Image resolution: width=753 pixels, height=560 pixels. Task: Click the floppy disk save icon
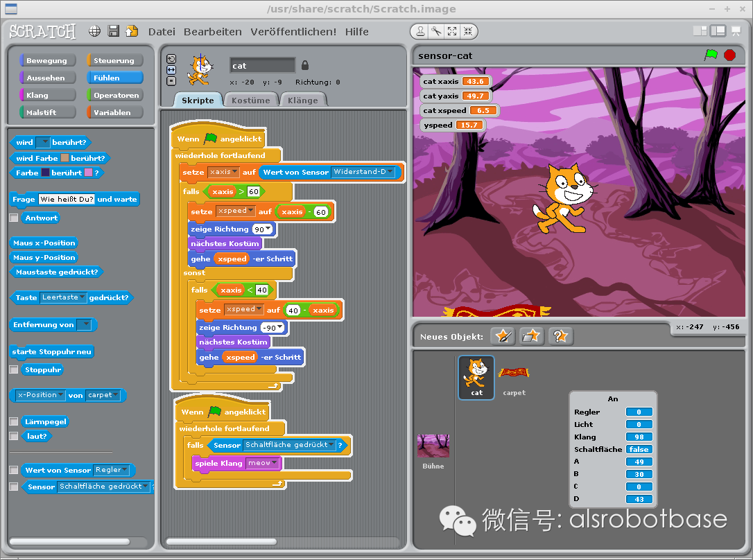113,31
